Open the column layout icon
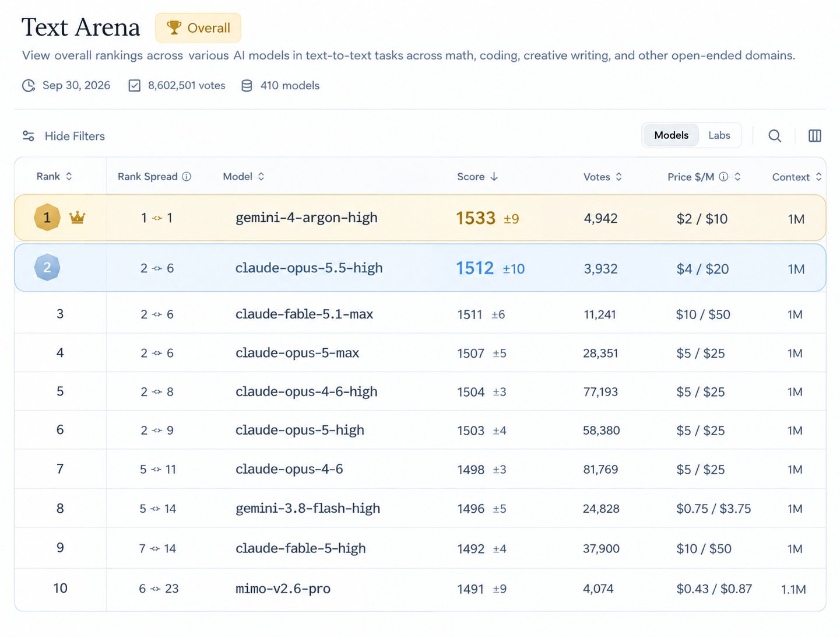 coord(814,136)
